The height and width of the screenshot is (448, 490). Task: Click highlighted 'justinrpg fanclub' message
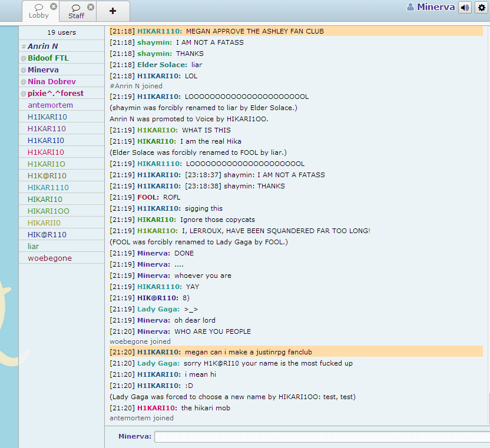pyautogui.click(x=296, y=352)
